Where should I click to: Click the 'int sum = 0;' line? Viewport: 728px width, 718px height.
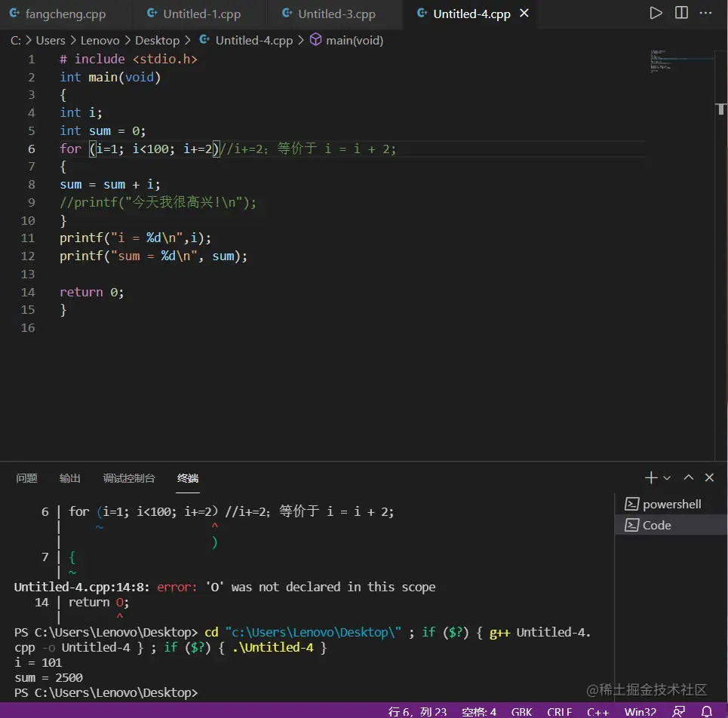click(x=103, y=131)
